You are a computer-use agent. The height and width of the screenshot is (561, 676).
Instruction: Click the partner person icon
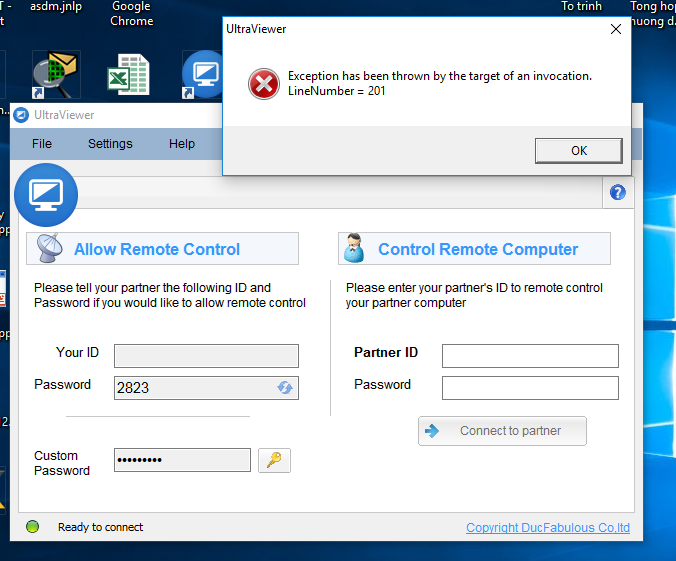354,248
